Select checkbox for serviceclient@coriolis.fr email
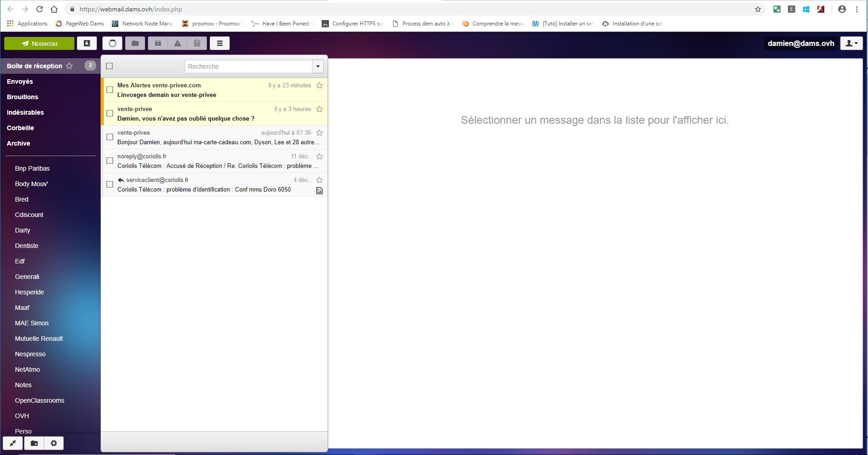The width and height of the screenshot is (868, 455). pos(110,184)
